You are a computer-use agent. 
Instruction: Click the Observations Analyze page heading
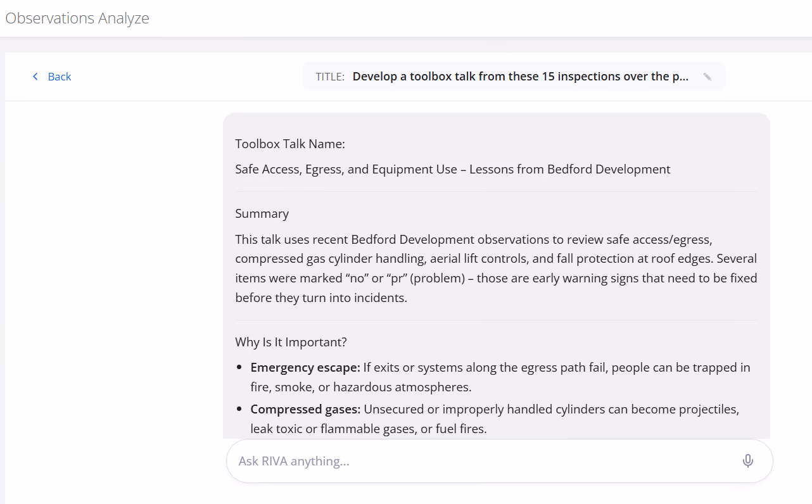pyautogui.click(x=77, y=18)
